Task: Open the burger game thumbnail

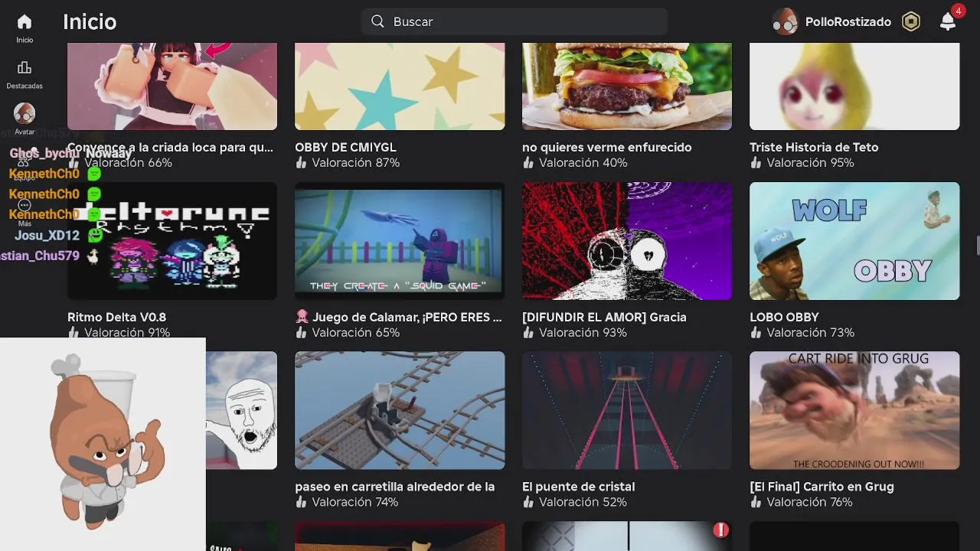Action: 627,86
